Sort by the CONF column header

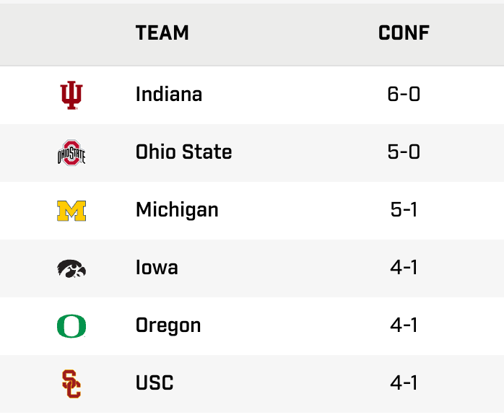pyautogui.click(x=404, y=33)
